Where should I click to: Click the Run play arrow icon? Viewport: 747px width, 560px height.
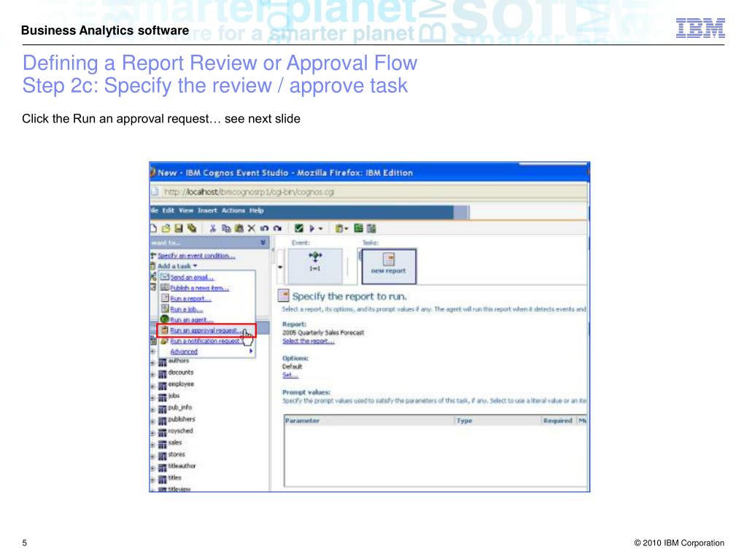pyautogui.click(x=312, y=228)
